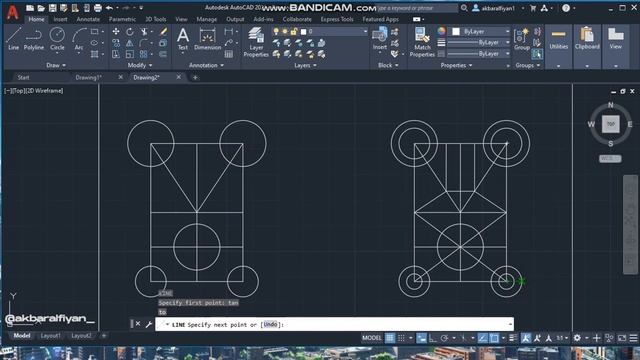Click the Undo option in command line
The height and width of the screenshot is (360, 640).
(x=270, y=324)
